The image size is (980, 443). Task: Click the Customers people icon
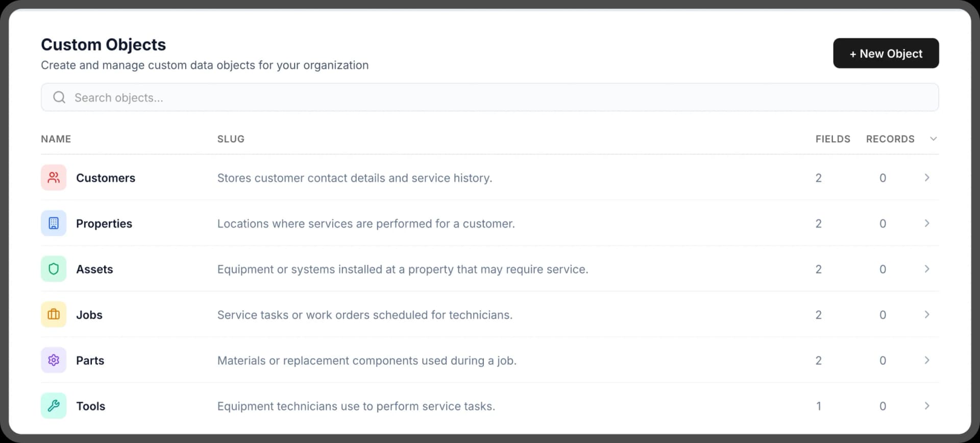54,178
